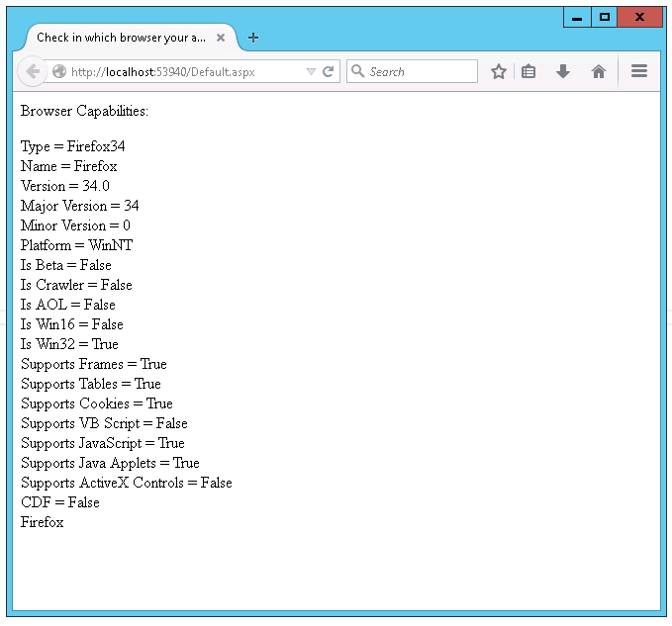Click the 'CDF = False' line
The height and width of the screenshot is (626, 672).
(60, 502)
